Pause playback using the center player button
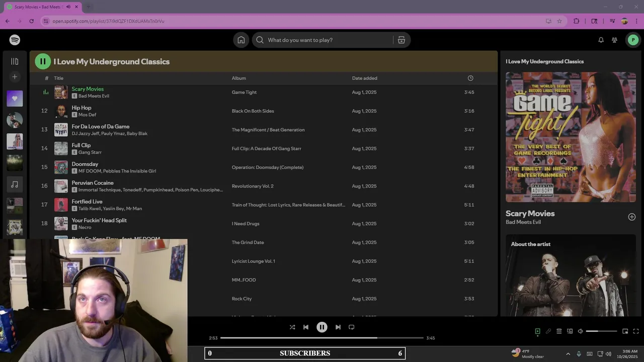This screenshot has width=644, height=362. click(322, 327)
